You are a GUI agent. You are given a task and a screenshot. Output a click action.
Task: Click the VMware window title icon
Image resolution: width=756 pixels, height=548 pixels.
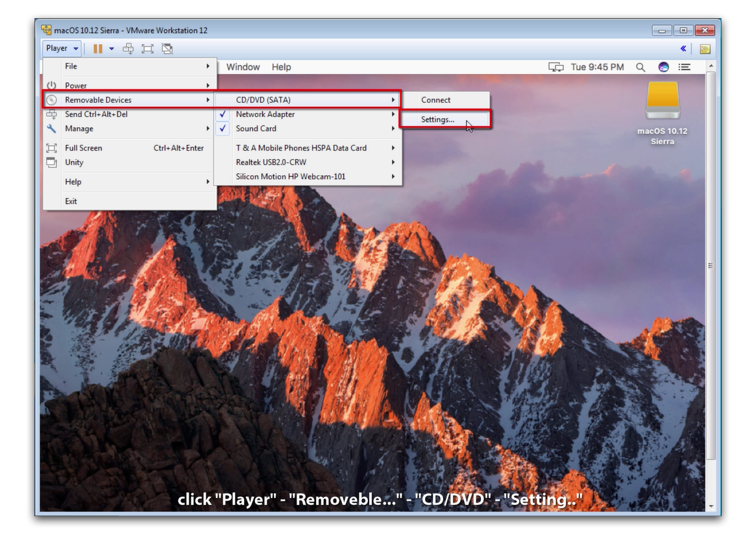coord(46,30)
